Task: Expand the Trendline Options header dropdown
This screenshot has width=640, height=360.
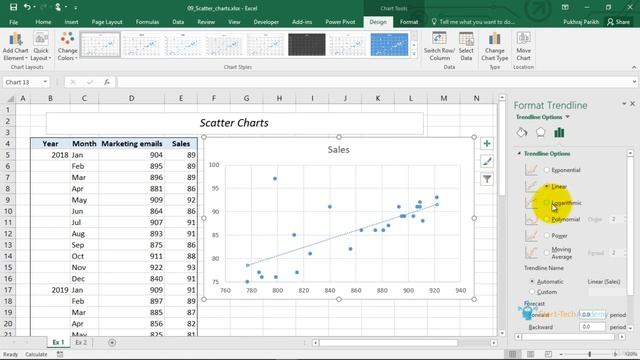Action: point(567,117)
